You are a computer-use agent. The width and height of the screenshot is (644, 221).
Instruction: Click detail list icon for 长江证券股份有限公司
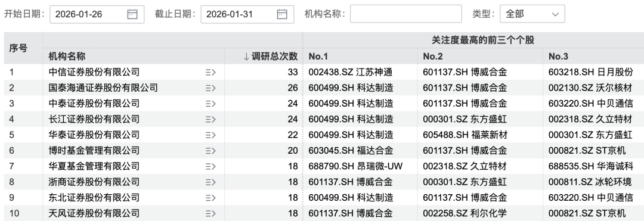[x=210, y=119]
